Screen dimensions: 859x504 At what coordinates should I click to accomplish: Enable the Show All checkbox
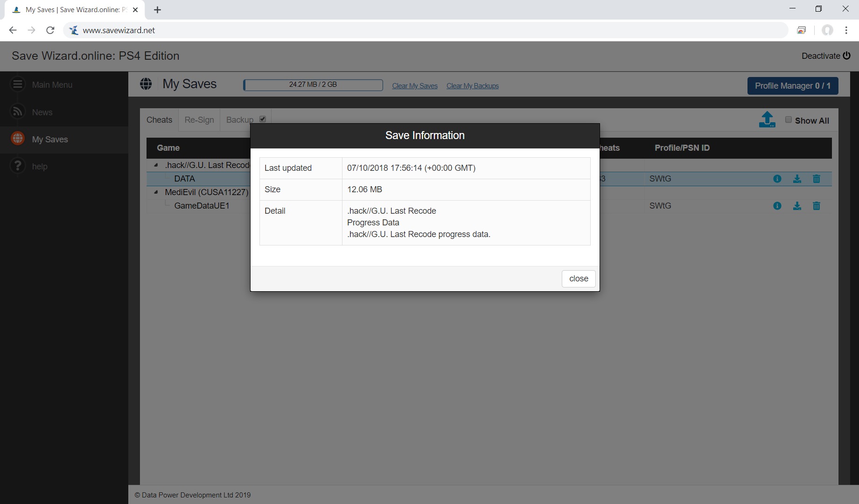point(788,119)
